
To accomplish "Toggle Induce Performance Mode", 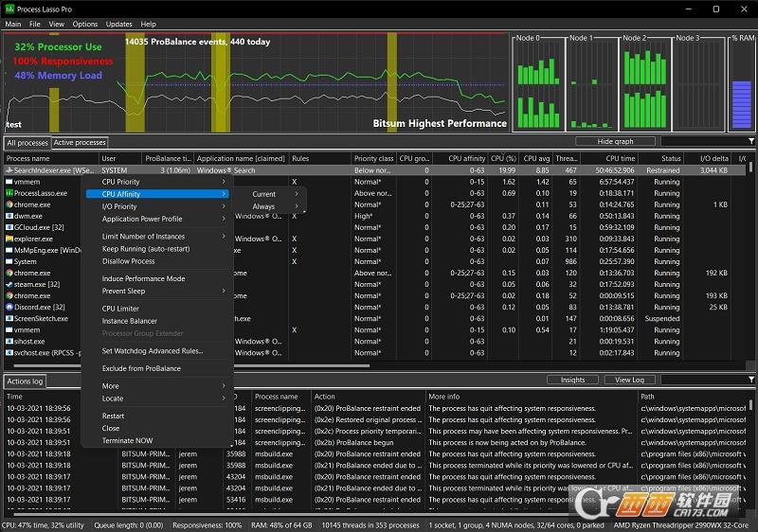I will click(157, 278).
